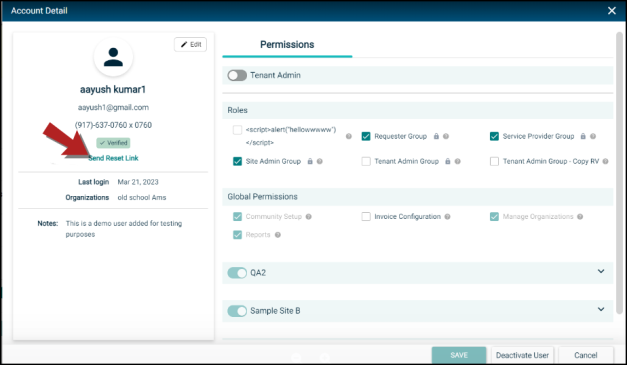Viewport: 627px width, 365px height.
Task: Toggle the Tenant Admin switch
Action: tap(237, 75)
